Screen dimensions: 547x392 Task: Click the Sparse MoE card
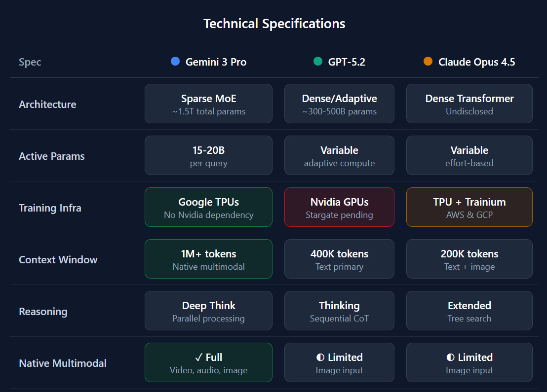tap(209, 104)
